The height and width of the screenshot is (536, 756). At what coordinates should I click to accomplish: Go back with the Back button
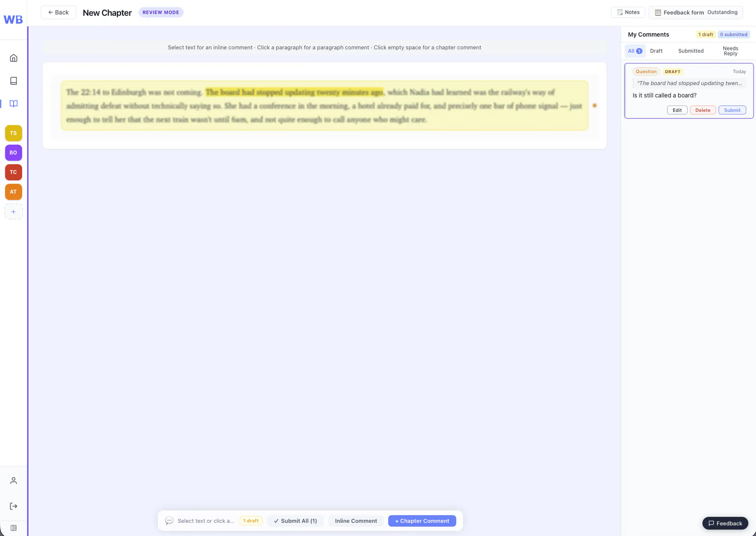click(58, 12)
